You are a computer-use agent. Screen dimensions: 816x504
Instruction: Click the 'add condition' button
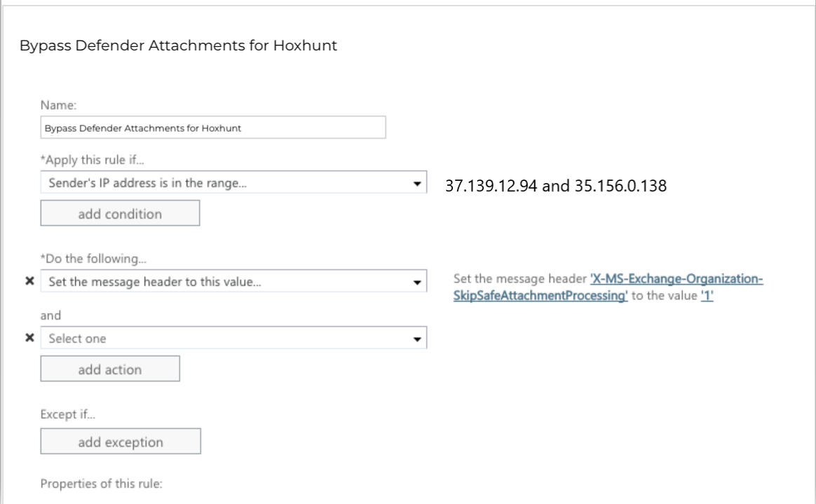(x=120, y=213)
